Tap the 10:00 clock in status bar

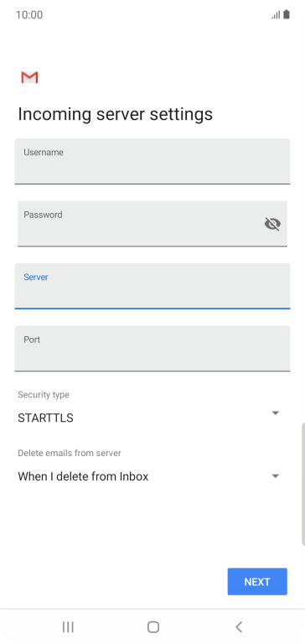point(29,15)
